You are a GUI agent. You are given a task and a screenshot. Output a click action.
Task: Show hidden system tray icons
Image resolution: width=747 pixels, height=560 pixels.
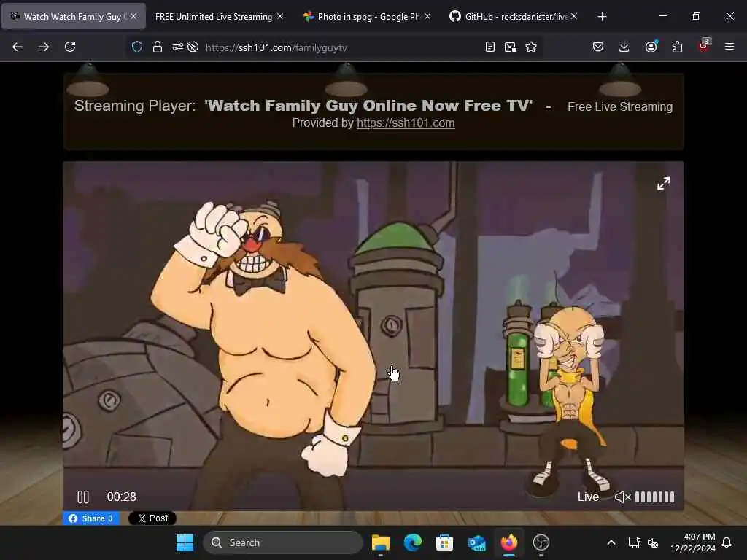(x=611, y=542)
